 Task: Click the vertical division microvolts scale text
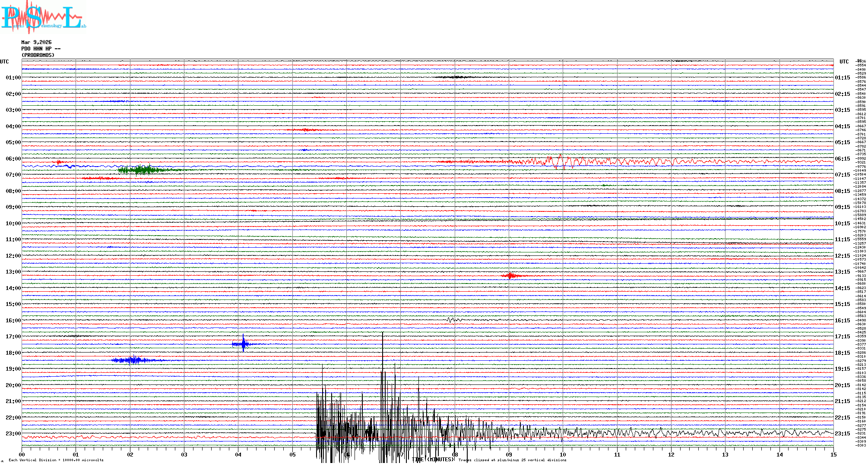tap(56, 460)
